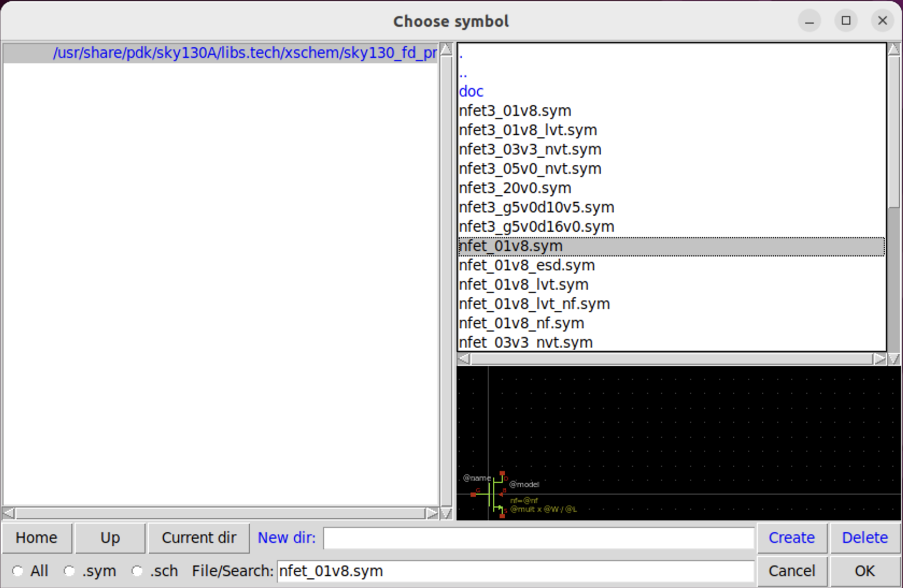Select the .sch filter radio button
Screen dimensions: 903x588
click(x=137, y=571)
